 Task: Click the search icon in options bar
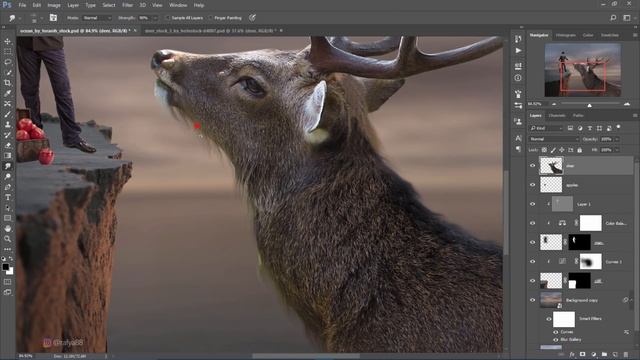point(613,18)
